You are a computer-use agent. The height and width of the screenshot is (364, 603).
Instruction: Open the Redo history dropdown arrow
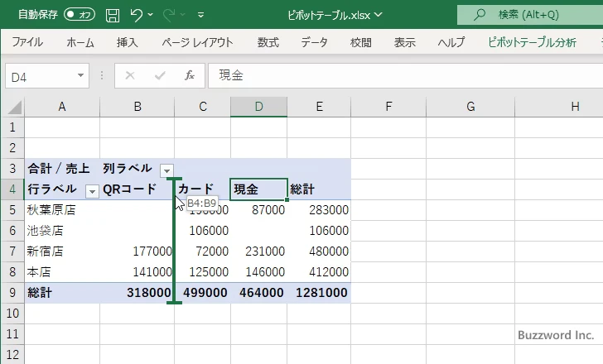(x=183, y=15)
